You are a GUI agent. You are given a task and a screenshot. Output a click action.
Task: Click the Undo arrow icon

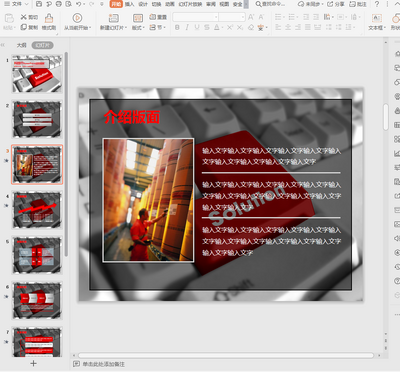79,4
